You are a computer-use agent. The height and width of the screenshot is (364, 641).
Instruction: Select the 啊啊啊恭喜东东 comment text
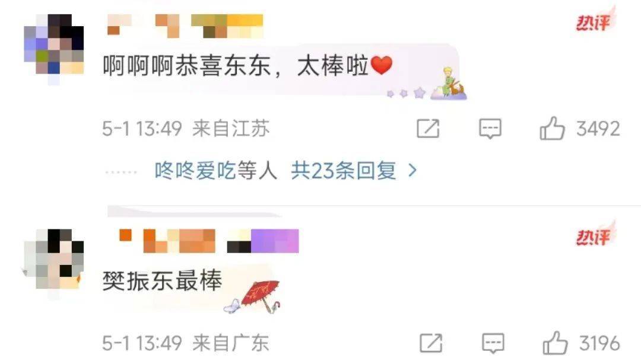pos(247,65)
